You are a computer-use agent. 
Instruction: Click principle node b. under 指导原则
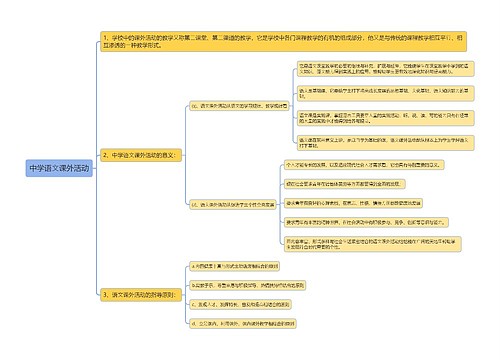pos(247,285)
